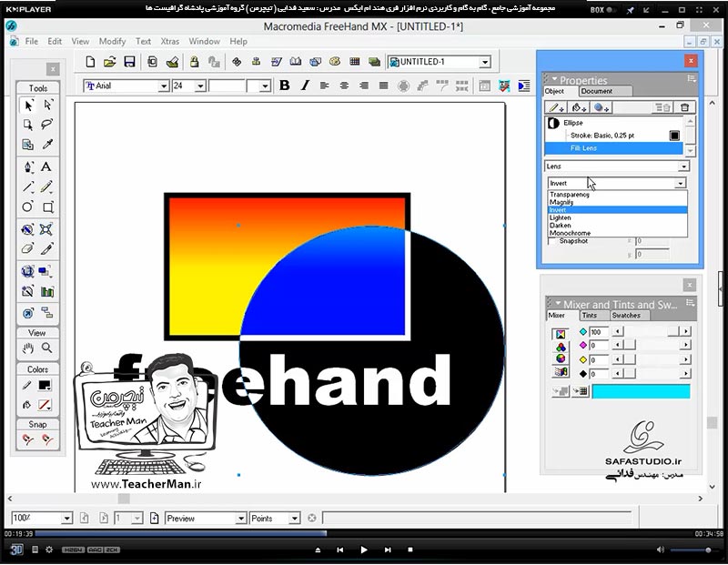
Task: Select the Hand tool
Action: click(28, 348)
